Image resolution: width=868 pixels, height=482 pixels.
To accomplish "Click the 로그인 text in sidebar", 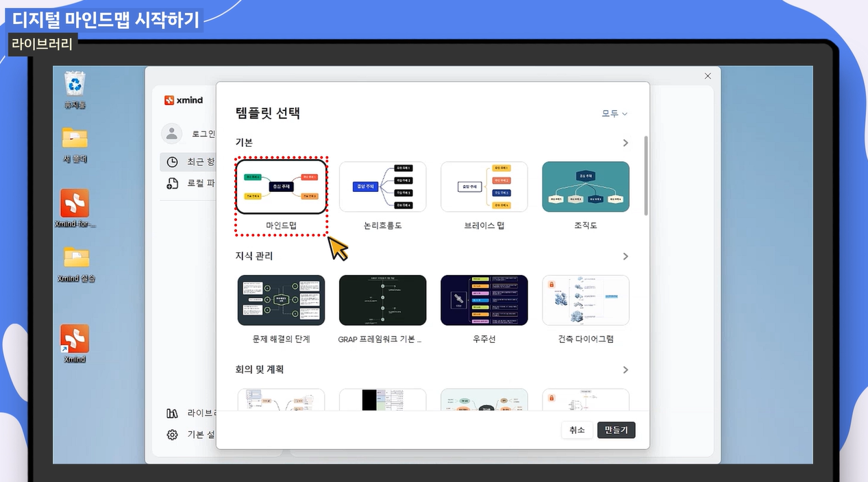I will pos(204,134).
